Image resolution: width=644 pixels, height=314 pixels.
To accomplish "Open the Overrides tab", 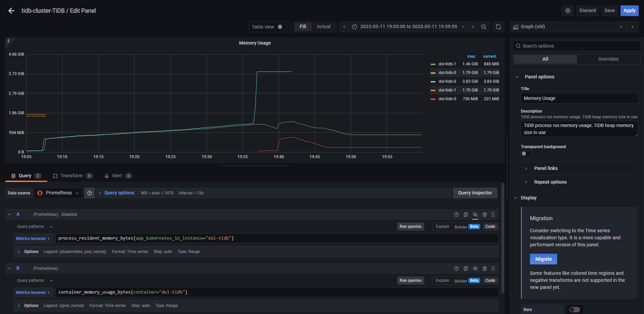I will (x=608, y=59).
